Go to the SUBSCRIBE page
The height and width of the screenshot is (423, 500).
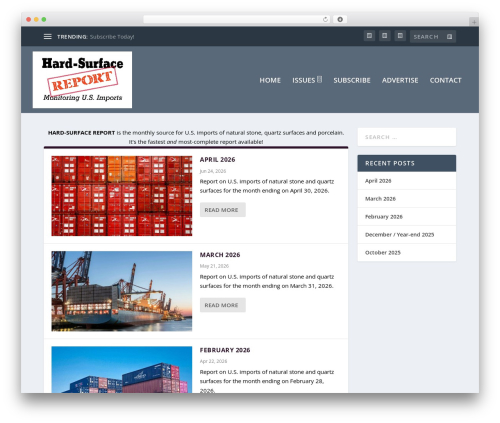coord(352,80)
